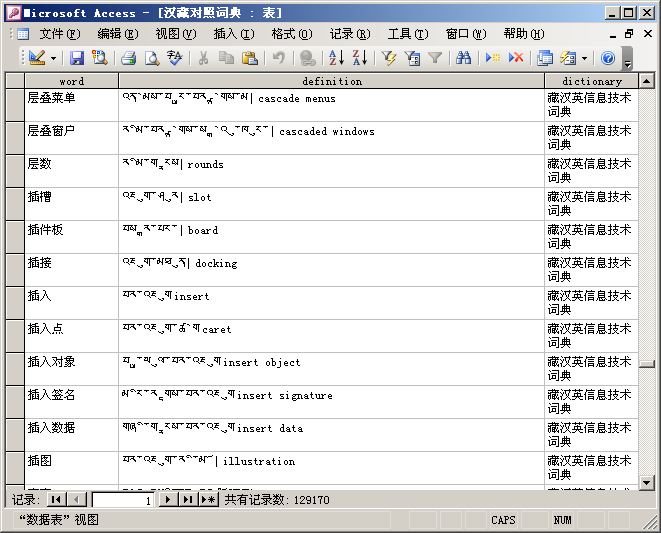Go to next record navigation button
The image size is (661, 533).
click(168, 500)
